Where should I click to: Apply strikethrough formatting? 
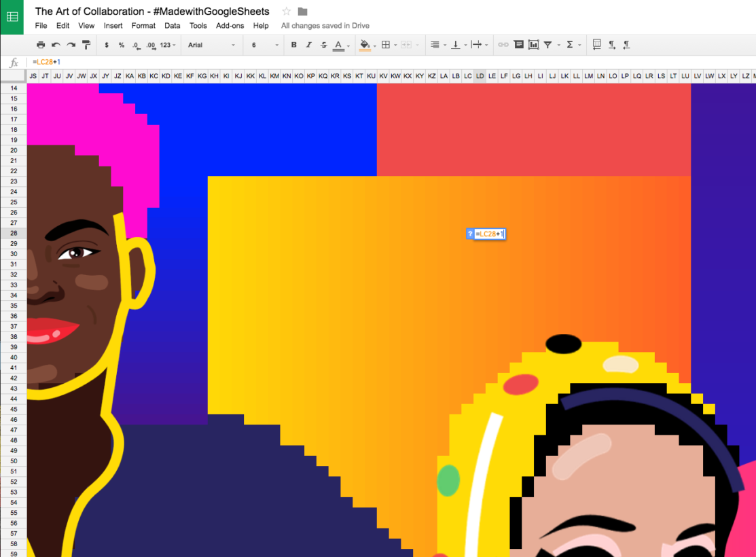(323, 45)
